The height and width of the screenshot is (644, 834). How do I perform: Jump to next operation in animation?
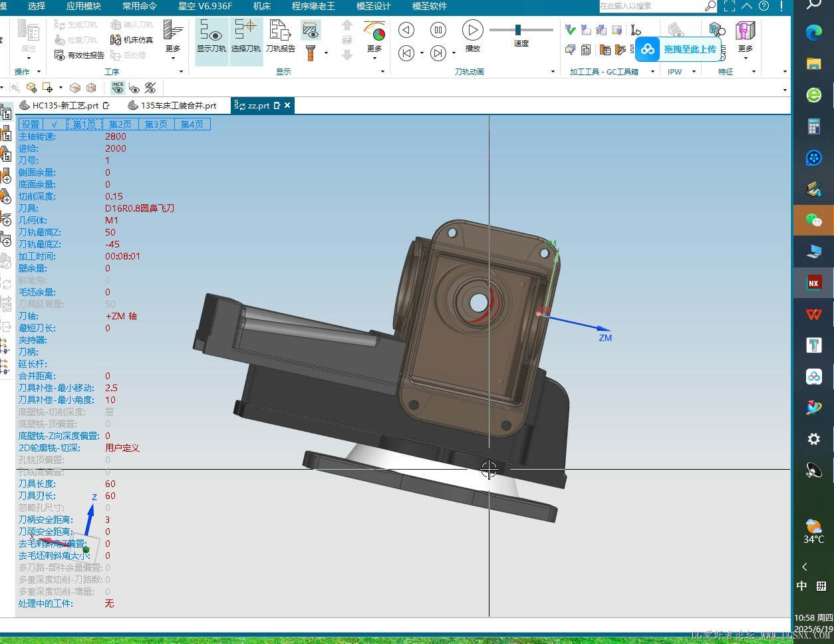pyautogui.click(x=438, y=53)
